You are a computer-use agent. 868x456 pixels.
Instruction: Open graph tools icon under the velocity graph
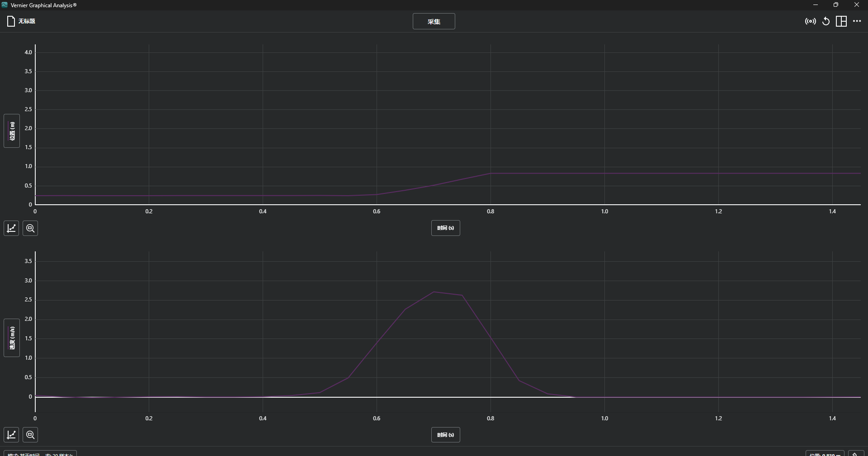[11, 435]
